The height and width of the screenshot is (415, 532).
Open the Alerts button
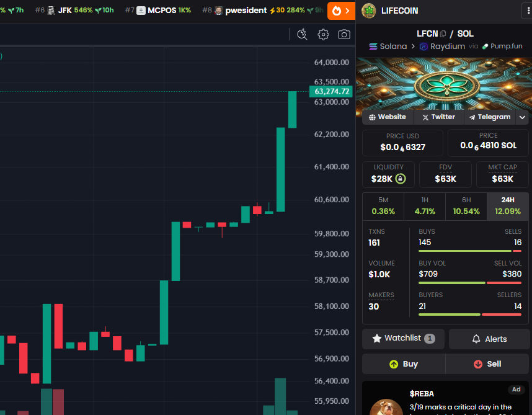(x=489, y=339)
